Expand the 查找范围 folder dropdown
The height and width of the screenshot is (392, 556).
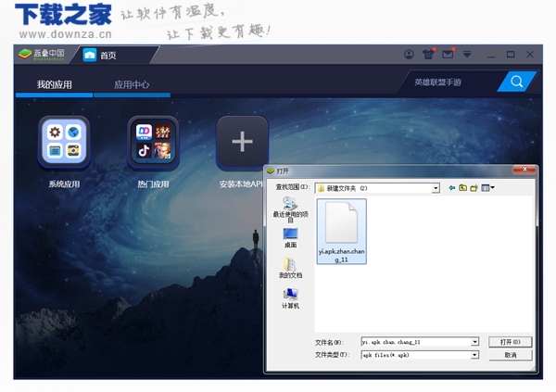click(435, 188)
